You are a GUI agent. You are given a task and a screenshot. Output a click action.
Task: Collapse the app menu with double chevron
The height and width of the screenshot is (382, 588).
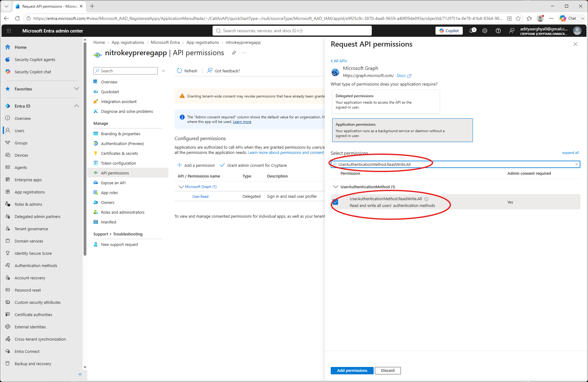pos(164,71)
